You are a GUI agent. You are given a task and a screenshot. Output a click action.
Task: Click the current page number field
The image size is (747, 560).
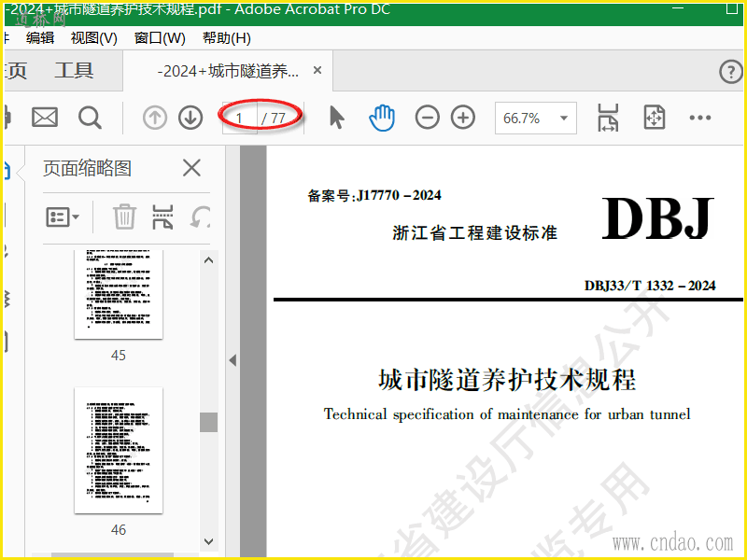(x=240, y=119)
